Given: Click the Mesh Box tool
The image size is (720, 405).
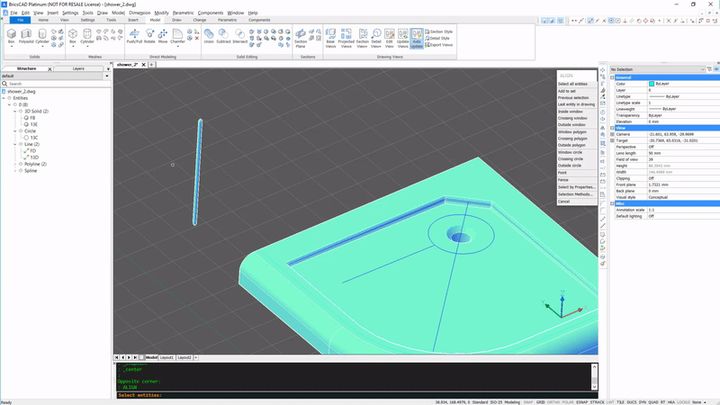Looking at the screenshot, I should coord(73,36).
